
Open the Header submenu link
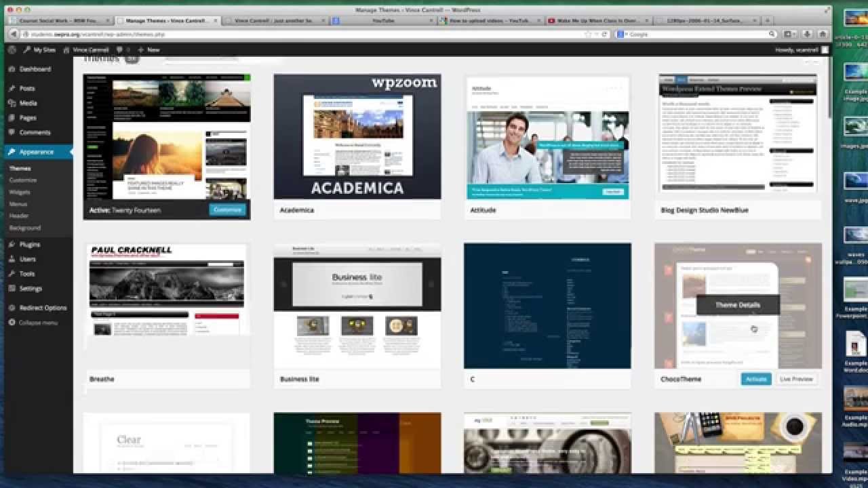tap(19, 216)
